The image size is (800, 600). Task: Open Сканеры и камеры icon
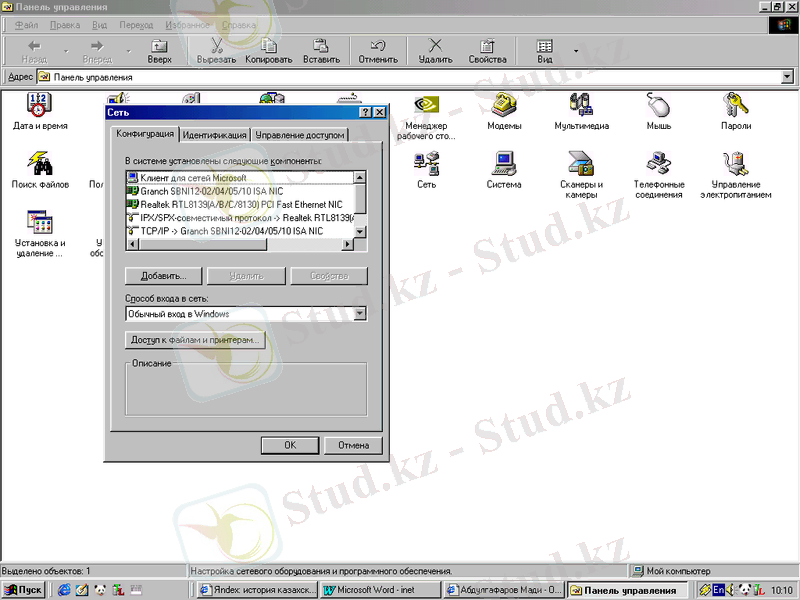coord(581,164)
